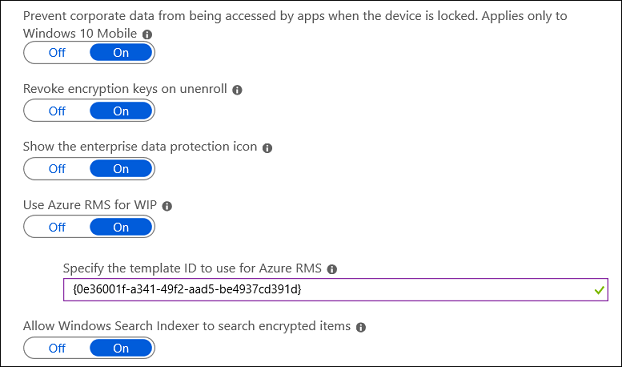Open info icon beside template ID label

coord(332,269)
